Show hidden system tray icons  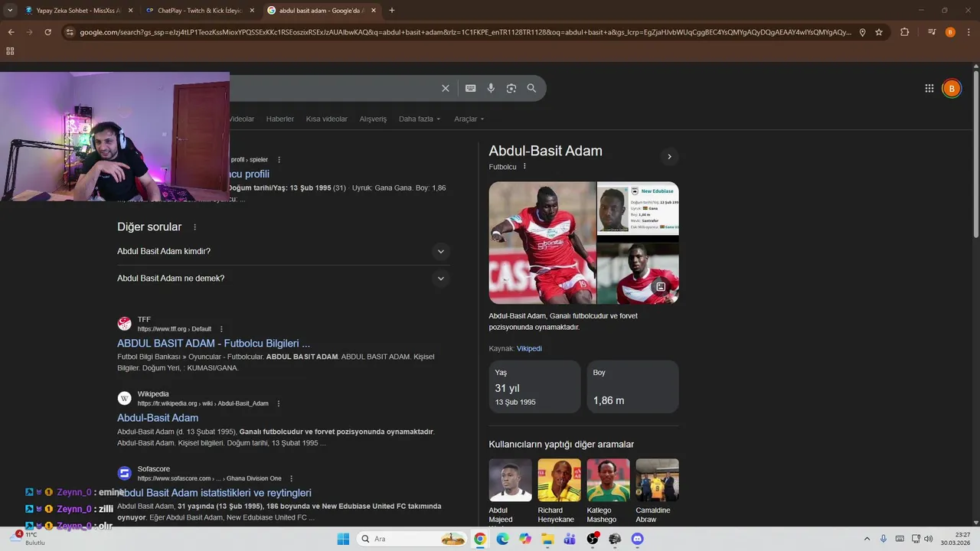pyautogui.click(x=867, y=539)
